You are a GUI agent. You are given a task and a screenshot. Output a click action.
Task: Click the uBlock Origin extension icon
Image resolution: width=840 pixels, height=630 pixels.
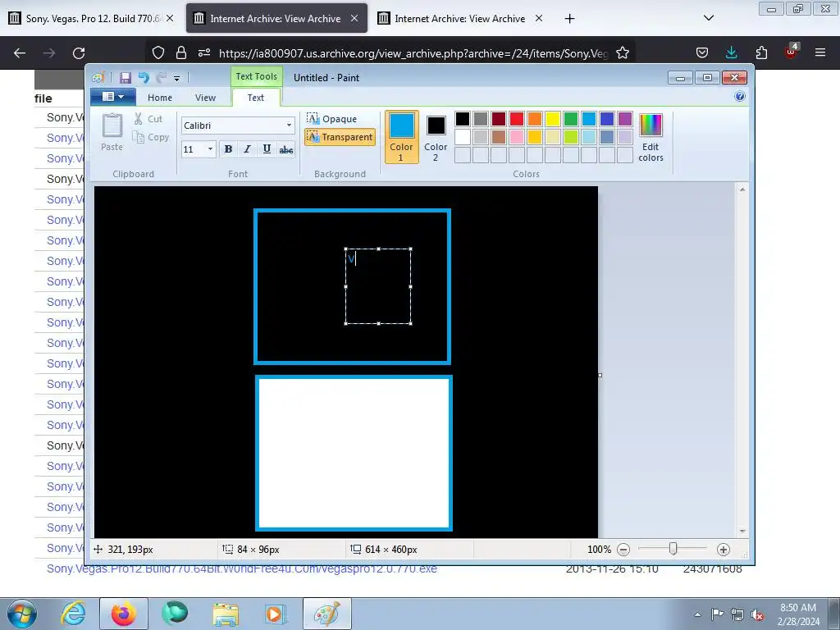[x=791, y=52]
